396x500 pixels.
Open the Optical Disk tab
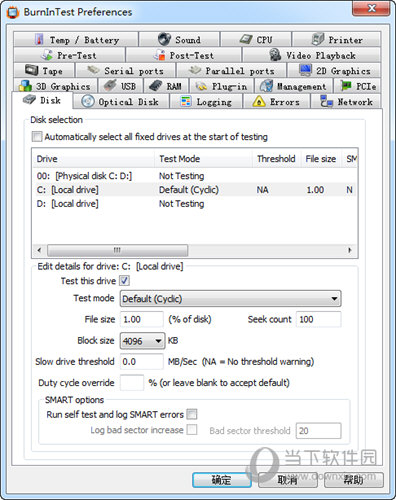(x=121, y=101)
